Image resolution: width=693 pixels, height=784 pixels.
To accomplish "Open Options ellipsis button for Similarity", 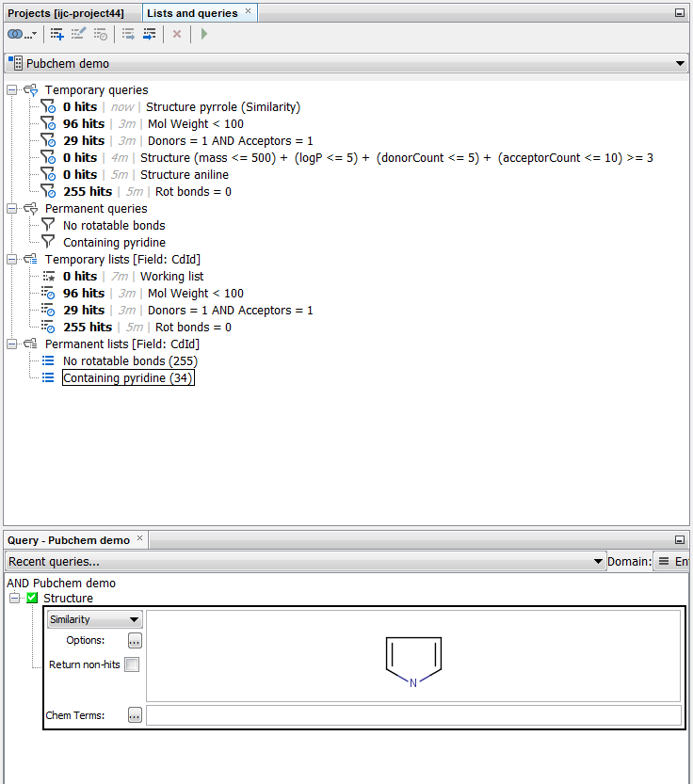I will (x=135, y=641).
